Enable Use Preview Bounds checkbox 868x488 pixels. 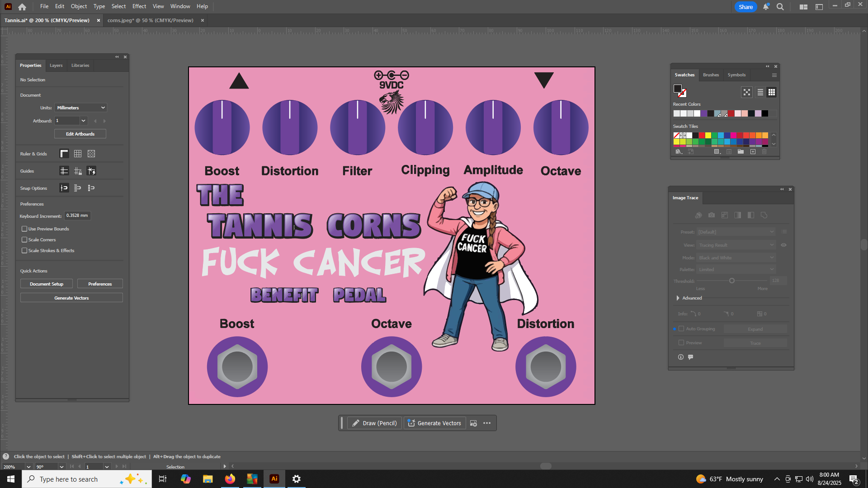24,229
